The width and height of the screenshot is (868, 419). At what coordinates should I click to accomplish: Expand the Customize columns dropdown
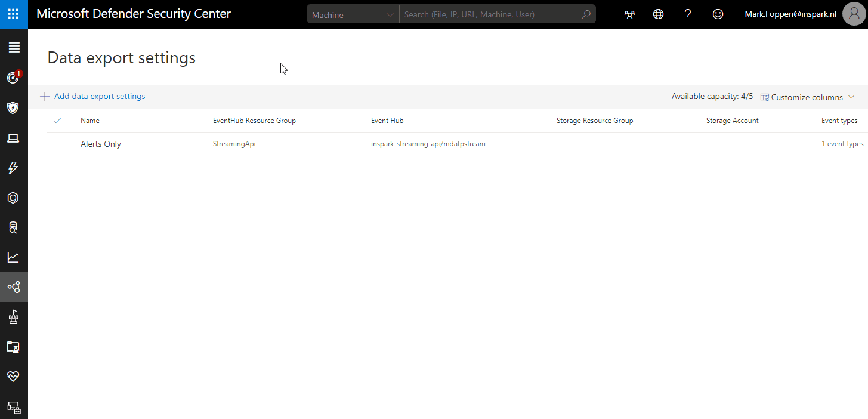(x=808, y=97)
